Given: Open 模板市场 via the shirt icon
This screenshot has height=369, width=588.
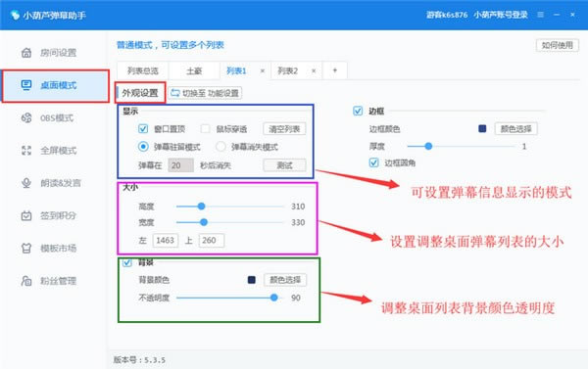Looking at the screenshot, I should [x=26, y=248].
